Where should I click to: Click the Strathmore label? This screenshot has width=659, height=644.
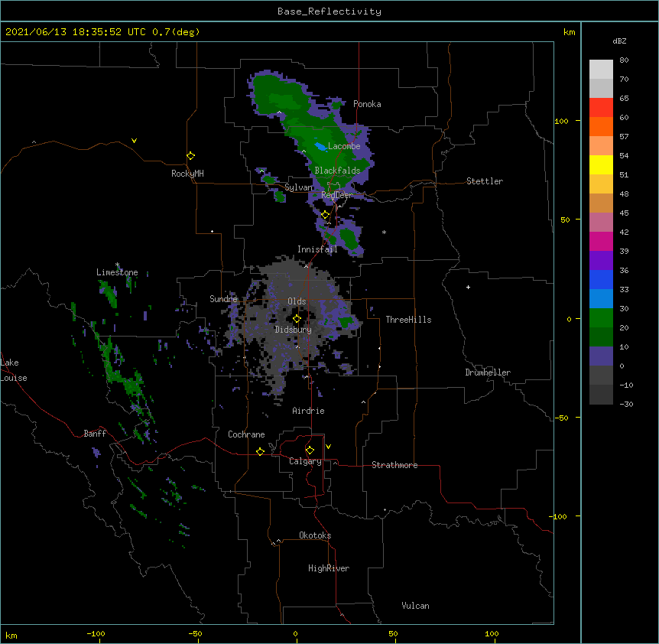coord(394,465)
